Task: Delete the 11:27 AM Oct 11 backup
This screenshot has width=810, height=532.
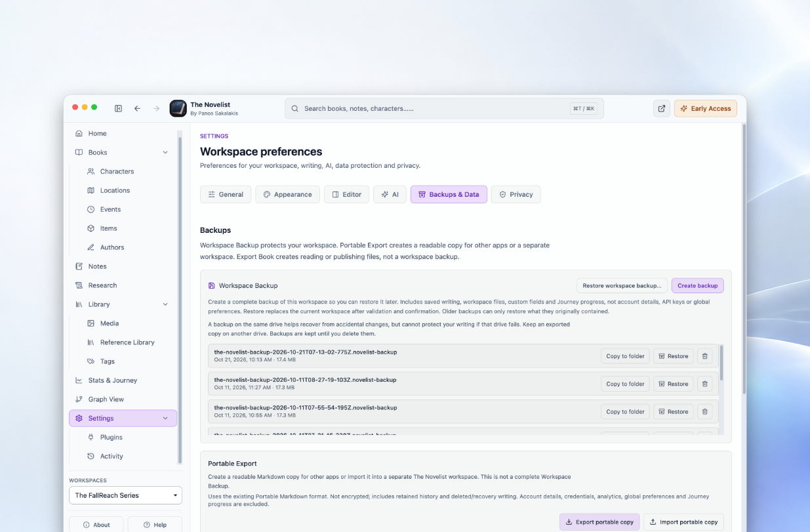Action: (x=704, y=384)
